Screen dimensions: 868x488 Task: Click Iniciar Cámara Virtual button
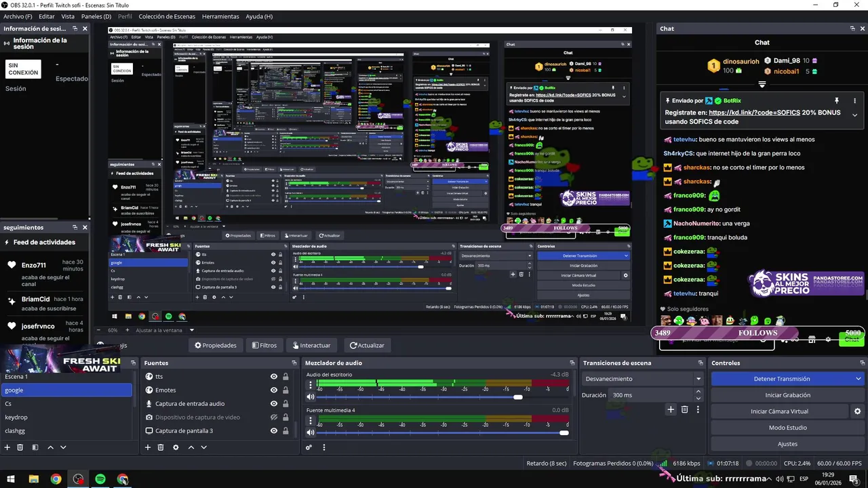click(x=779, y=411)
